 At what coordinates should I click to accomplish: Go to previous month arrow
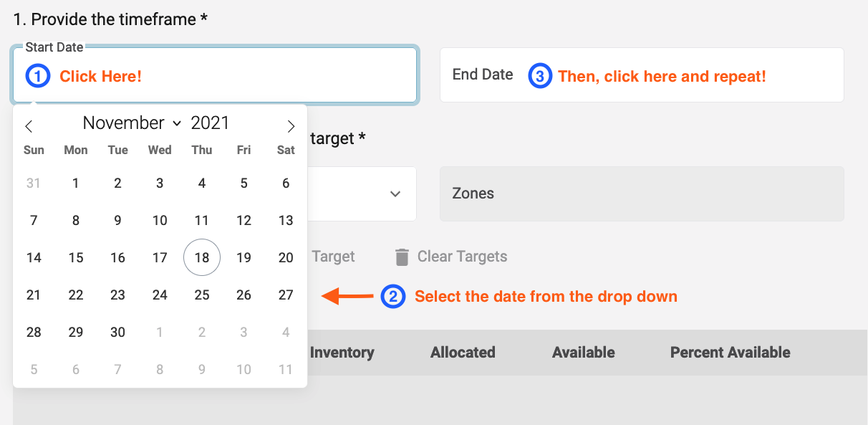tap(29, 127)
